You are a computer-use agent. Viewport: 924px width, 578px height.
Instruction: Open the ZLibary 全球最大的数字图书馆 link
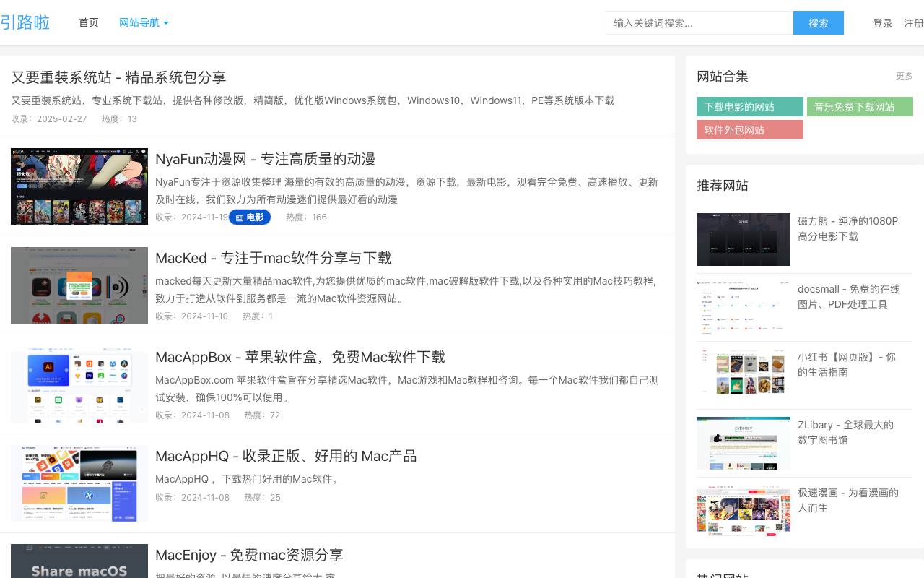846,432
